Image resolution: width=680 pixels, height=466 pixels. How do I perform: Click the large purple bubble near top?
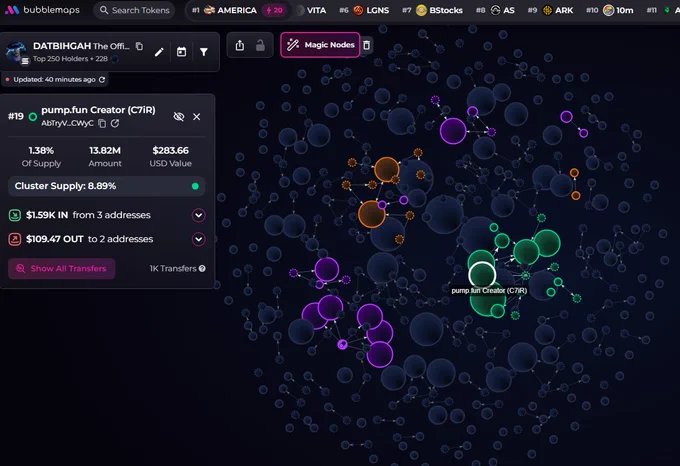pos(453,130)
